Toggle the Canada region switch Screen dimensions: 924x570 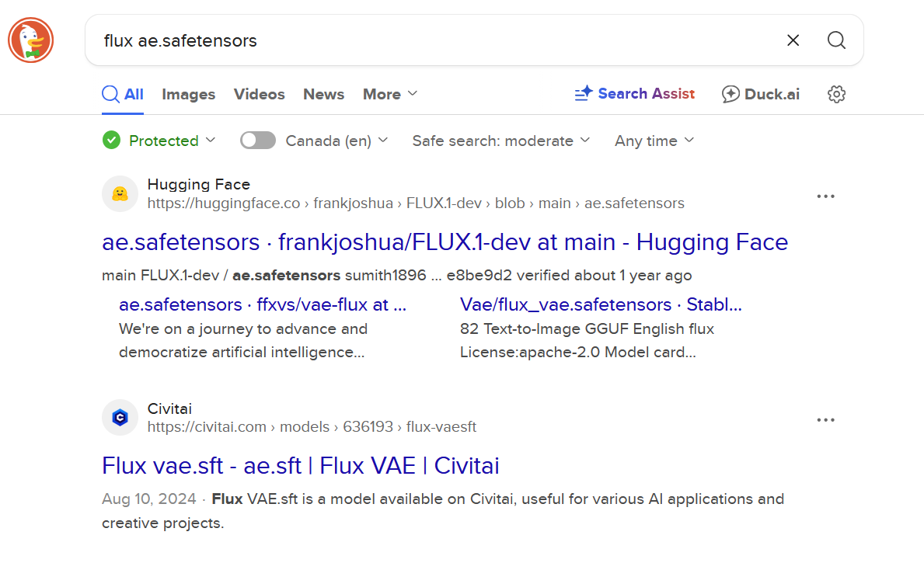(258, 141)
